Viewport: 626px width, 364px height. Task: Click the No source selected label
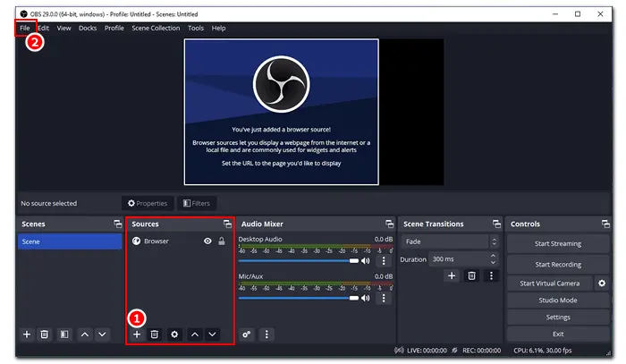pyautogui.click(x=48, y=204)
